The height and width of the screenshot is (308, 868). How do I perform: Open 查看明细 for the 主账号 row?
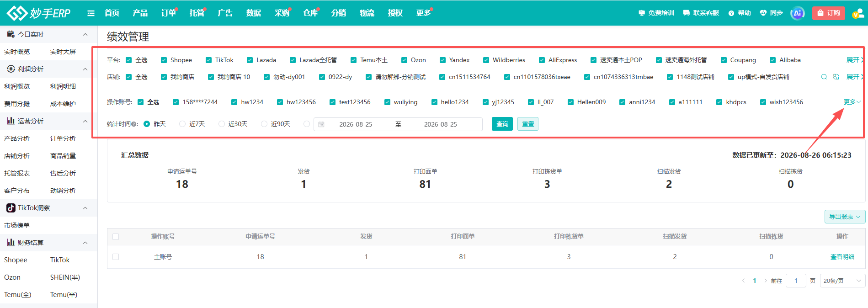pos(842,257)
